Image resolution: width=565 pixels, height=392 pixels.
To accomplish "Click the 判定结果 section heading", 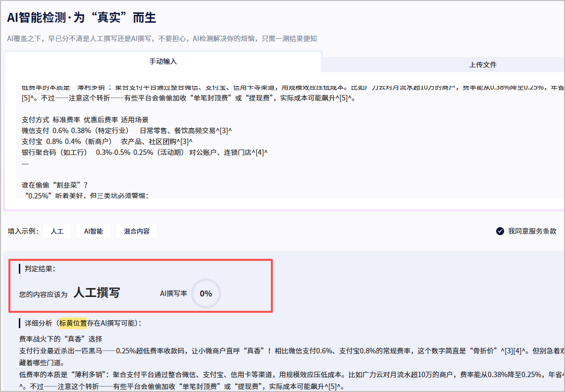I will tap(40, 269).
